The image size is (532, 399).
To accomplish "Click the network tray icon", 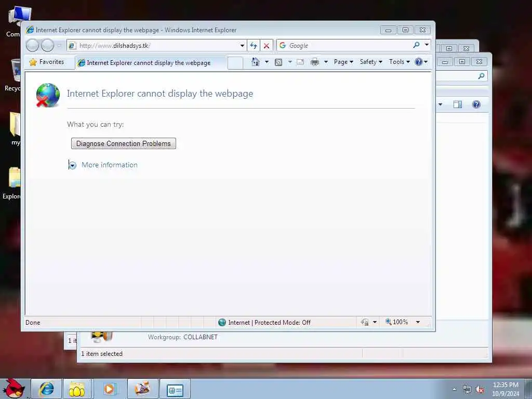I will 467,390.
